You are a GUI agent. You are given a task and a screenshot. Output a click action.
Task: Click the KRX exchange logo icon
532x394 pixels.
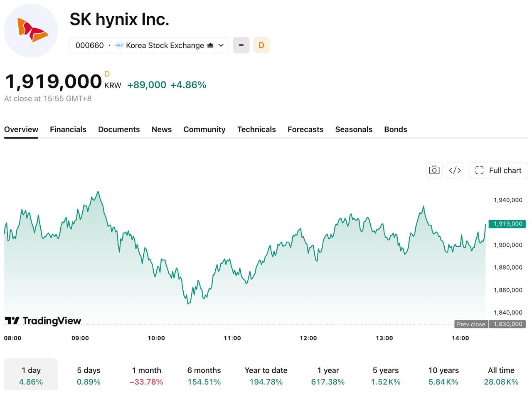119,45
